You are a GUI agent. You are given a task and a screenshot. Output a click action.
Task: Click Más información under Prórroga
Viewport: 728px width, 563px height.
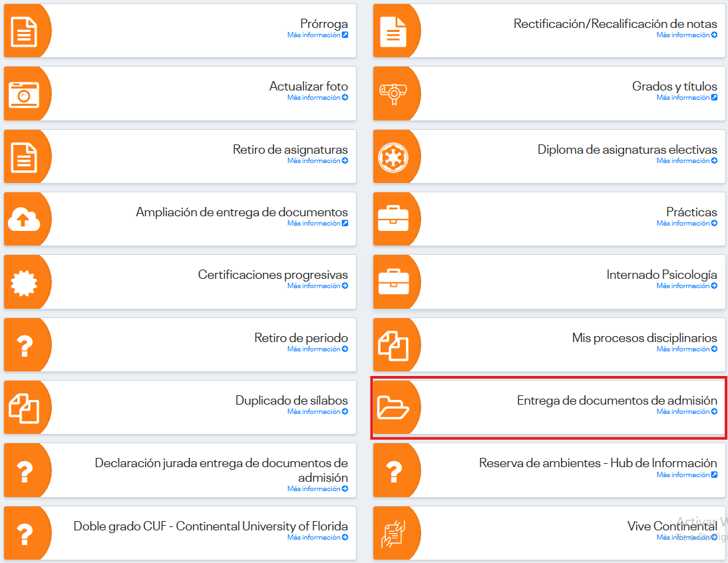[317, 35]
